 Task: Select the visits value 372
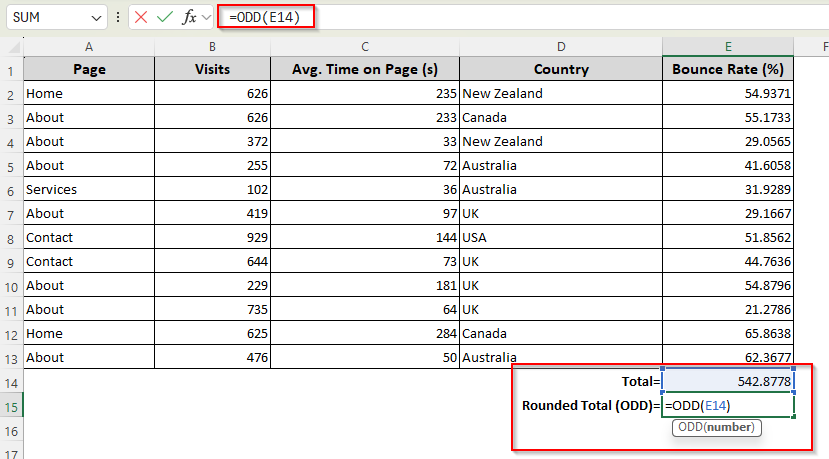click(x=213, y=141)
